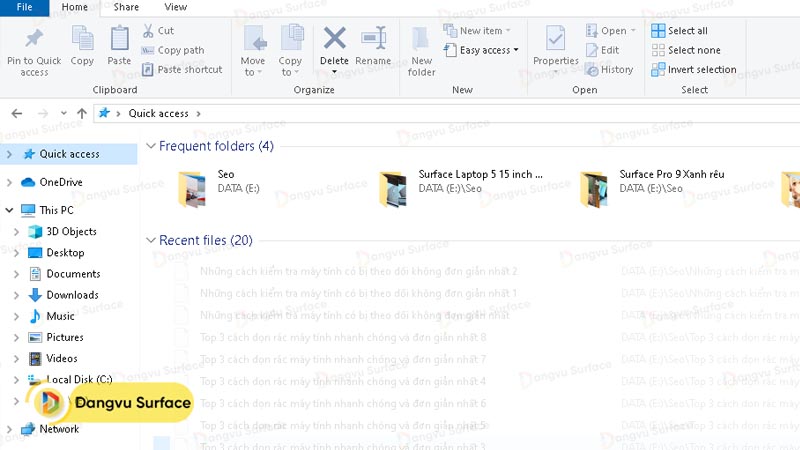Expand the Network tree node
The image size is (800, 450).
pos(9,429)
